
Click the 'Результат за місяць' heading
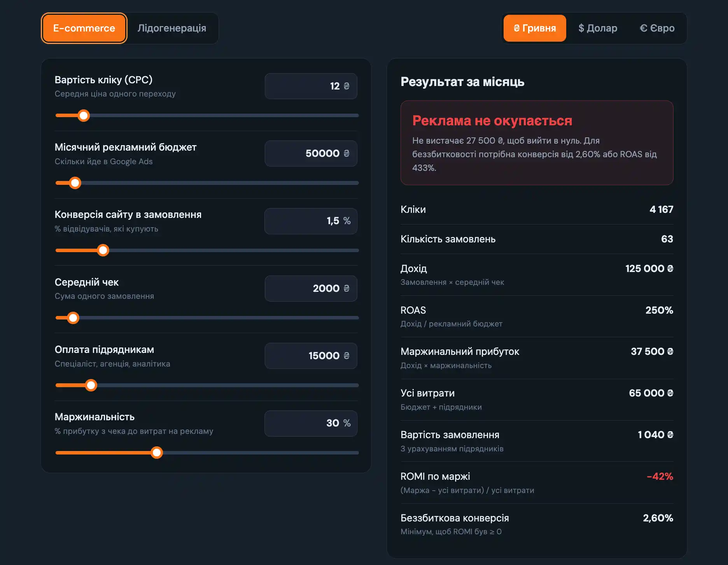point(462,82)
